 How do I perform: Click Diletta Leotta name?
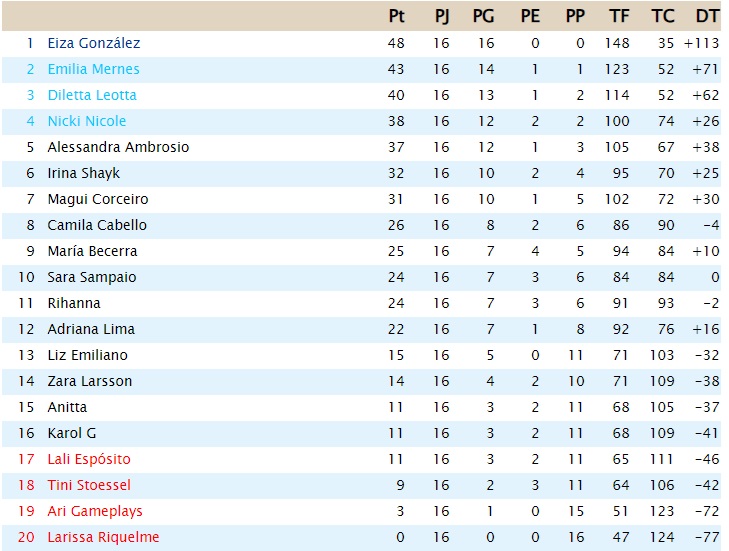coord(92,95)
